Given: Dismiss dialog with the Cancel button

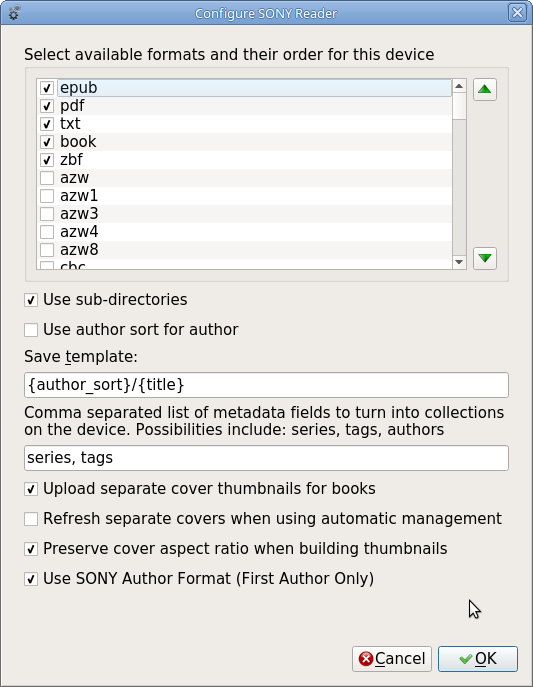Looking at the screenshot, I should [392, 659].
